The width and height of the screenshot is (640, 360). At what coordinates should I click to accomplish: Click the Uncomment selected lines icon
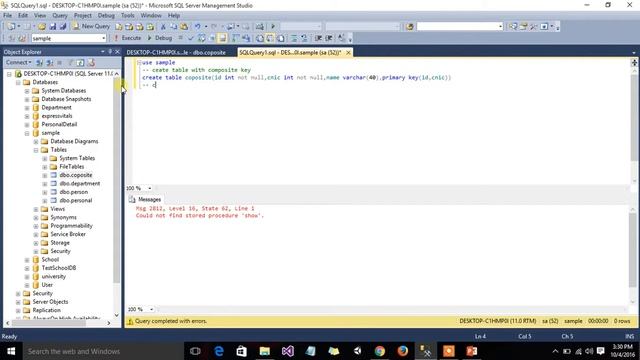pos(304,38)
